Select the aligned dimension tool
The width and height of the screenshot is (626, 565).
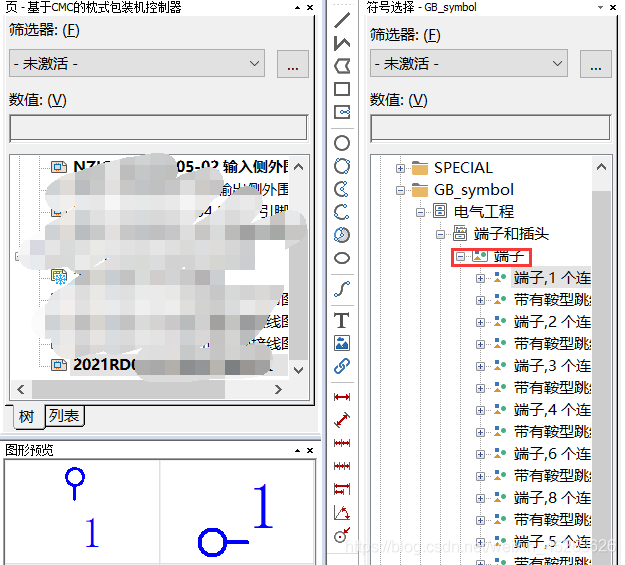click(x=342, y=420)
